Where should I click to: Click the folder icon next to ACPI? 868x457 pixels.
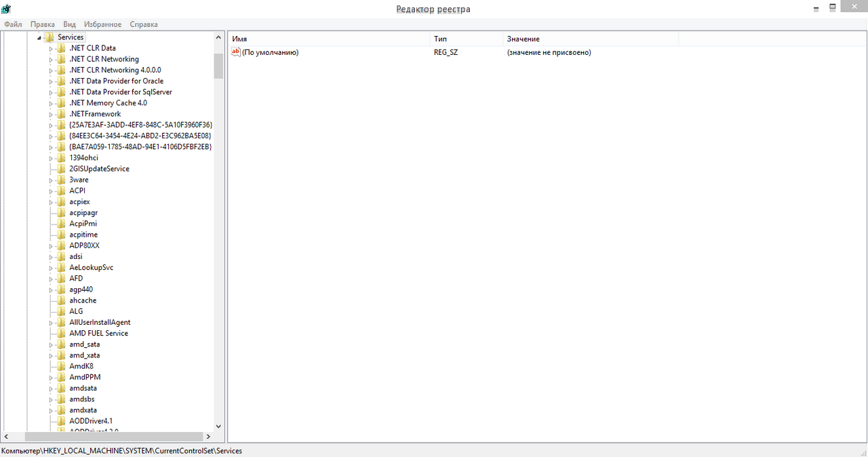[x=62, y=191]
